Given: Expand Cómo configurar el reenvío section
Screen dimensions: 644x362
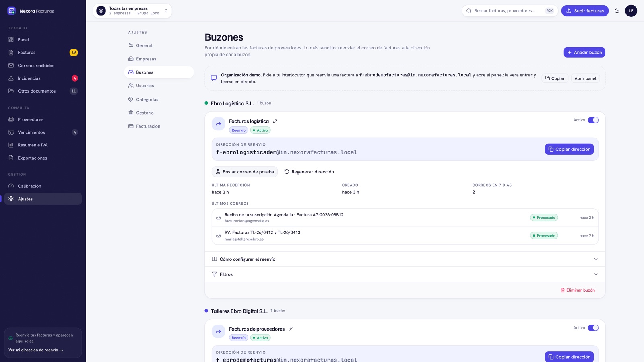Looking at the screenshot, I should (405, 259).
